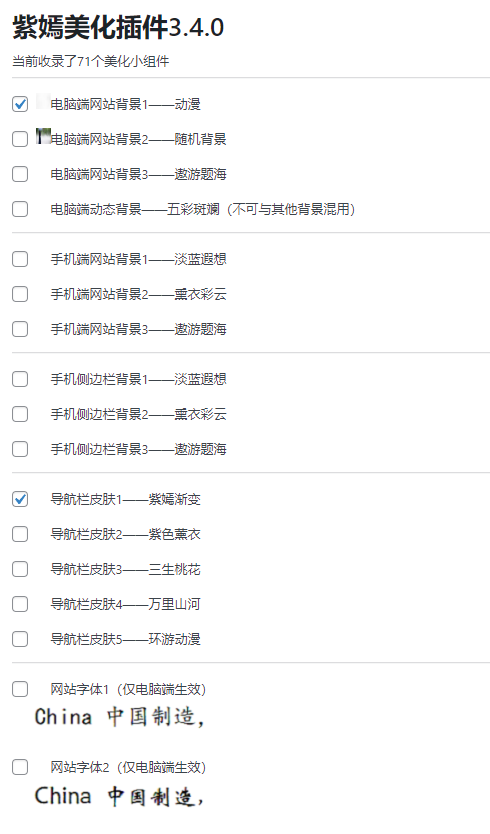
Task: Check 导航栏皮肤5——环游动漫 checkbox
Action: coord(20,639)
